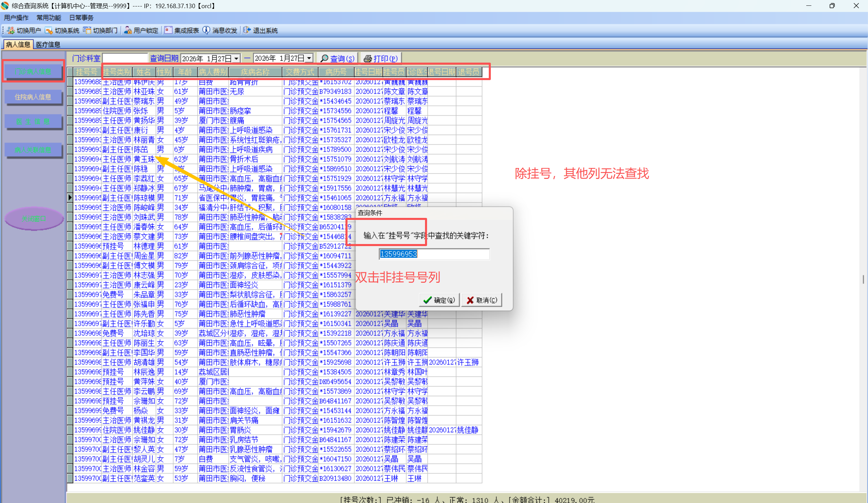This screenshot has width=868, height=503.
Task: Click the 切换用户 toolbar icon
Action: click(11, 30)
